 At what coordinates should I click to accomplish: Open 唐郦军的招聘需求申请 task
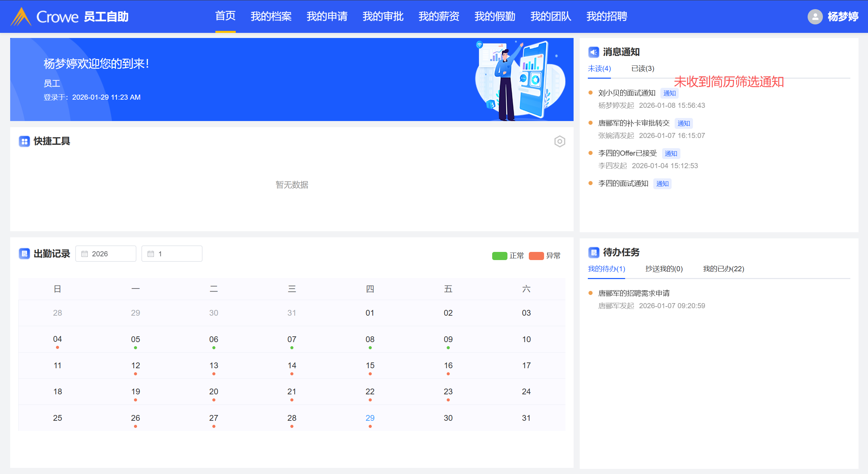[634, 293]
